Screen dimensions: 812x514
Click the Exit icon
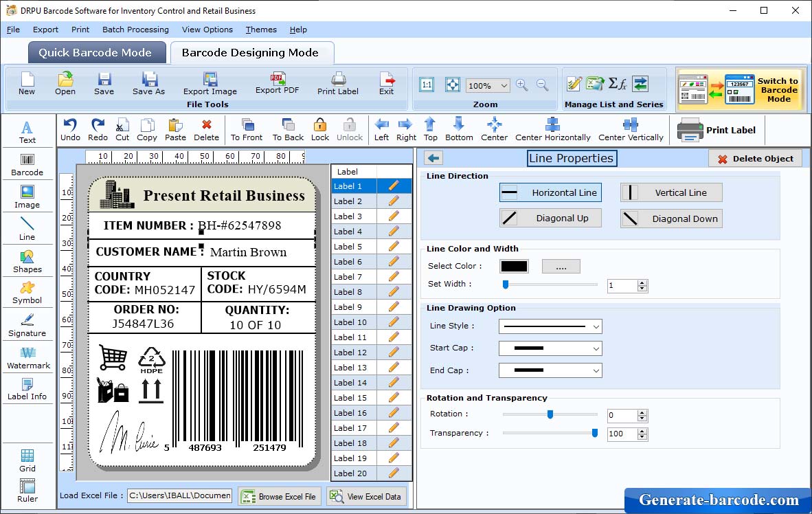[386, 83]
